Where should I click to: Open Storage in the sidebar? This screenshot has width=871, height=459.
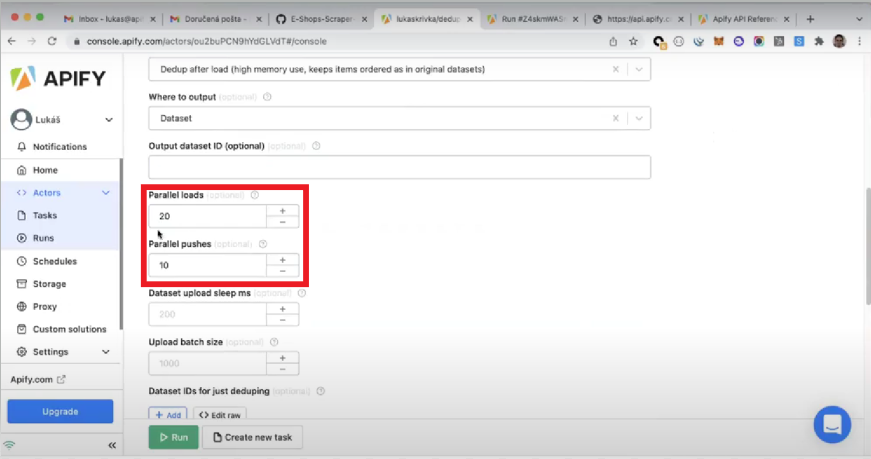tap(49, 284)
